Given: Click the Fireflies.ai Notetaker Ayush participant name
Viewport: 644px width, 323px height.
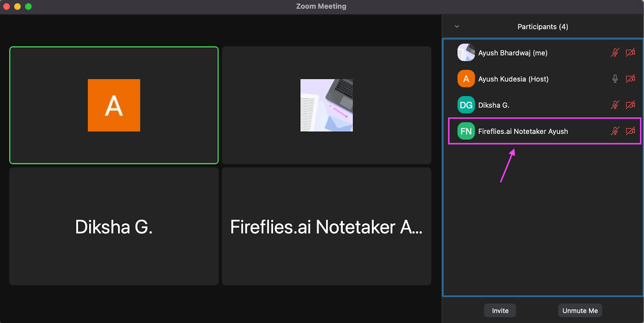Looking at the screenshot, I should pyautogui.click(x=523, y=131).
